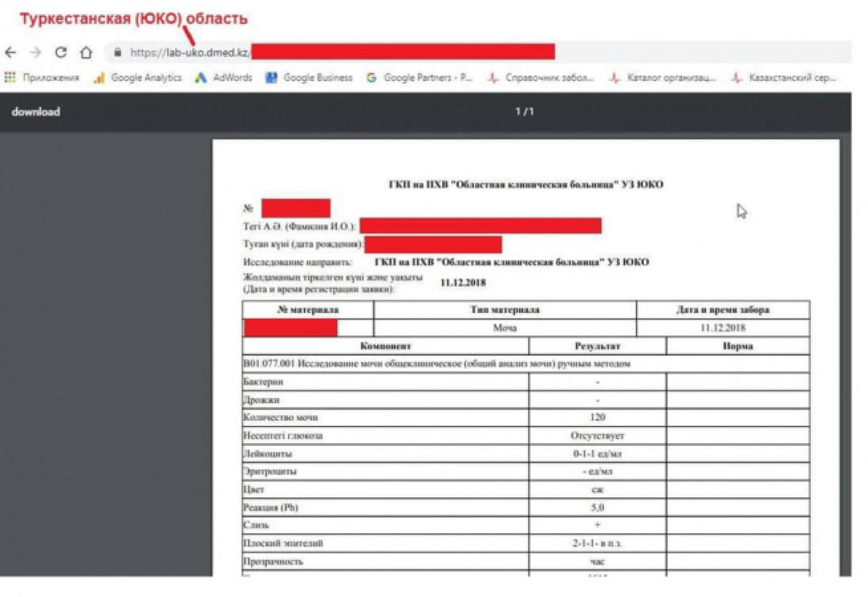Reload the current page

[61, 53]
